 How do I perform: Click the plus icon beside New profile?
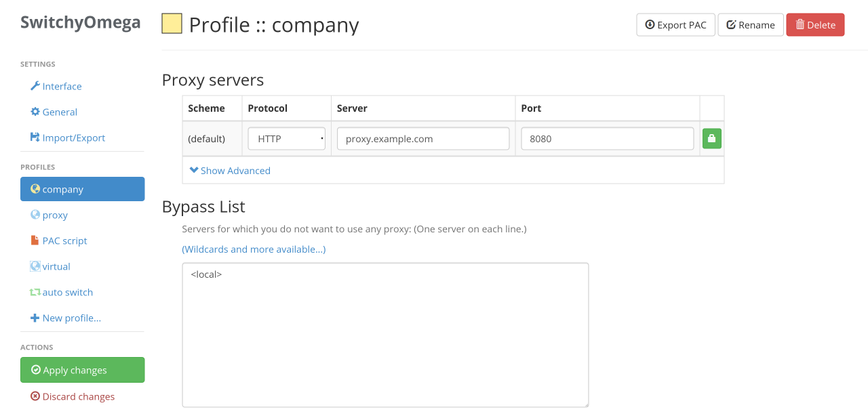pyautogui.click(x=35, y=318)
